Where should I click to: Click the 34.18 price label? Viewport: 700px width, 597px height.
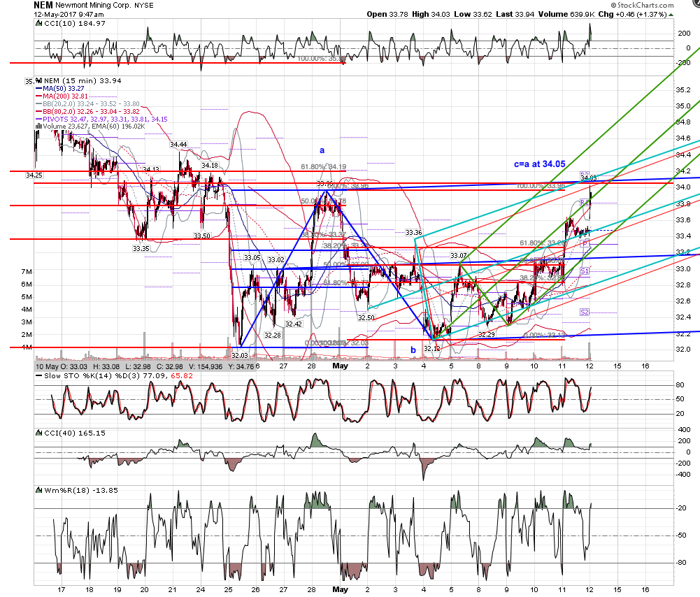tap(210, 166)
